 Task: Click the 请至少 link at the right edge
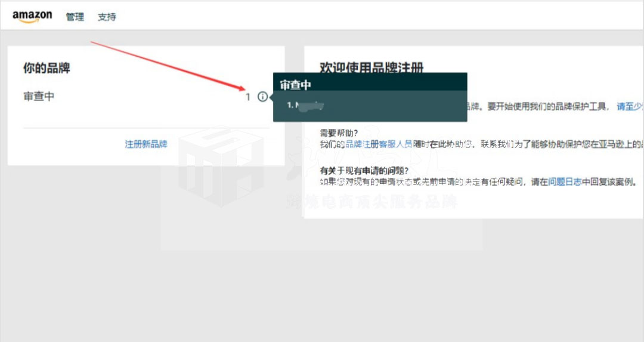click(629, 106)
